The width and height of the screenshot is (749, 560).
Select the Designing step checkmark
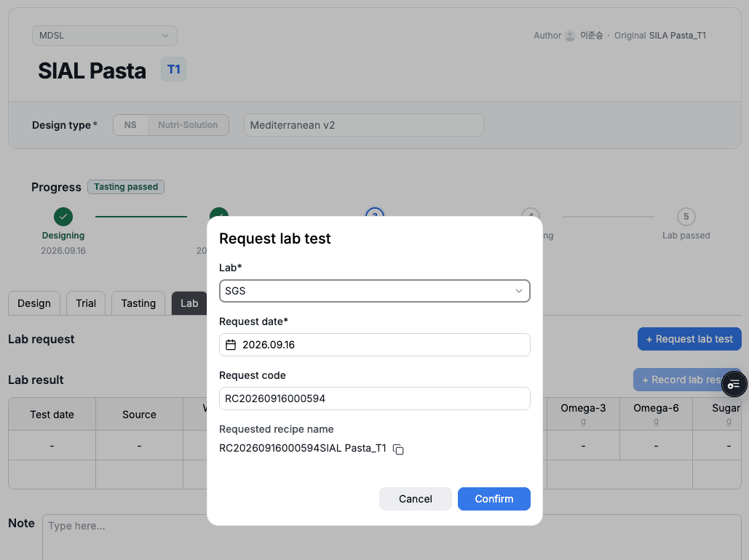click(x=63, y=216)
